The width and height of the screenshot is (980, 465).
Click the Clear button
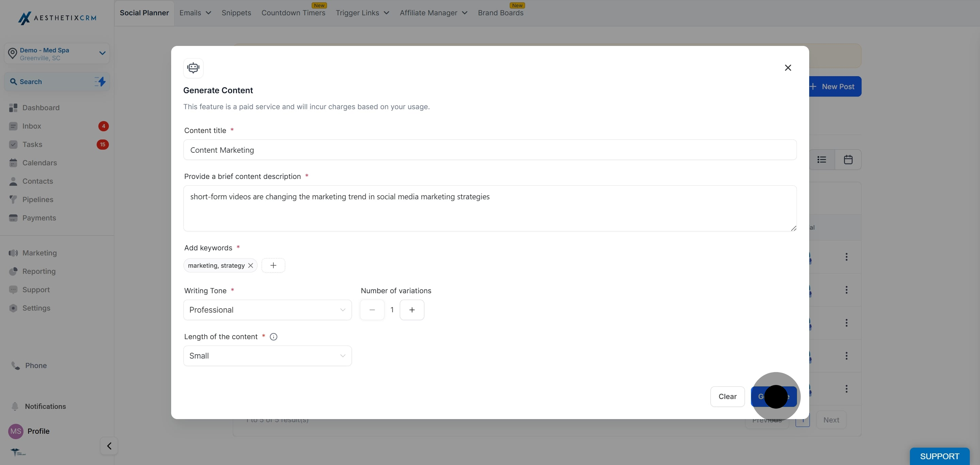tap(727, 397)
